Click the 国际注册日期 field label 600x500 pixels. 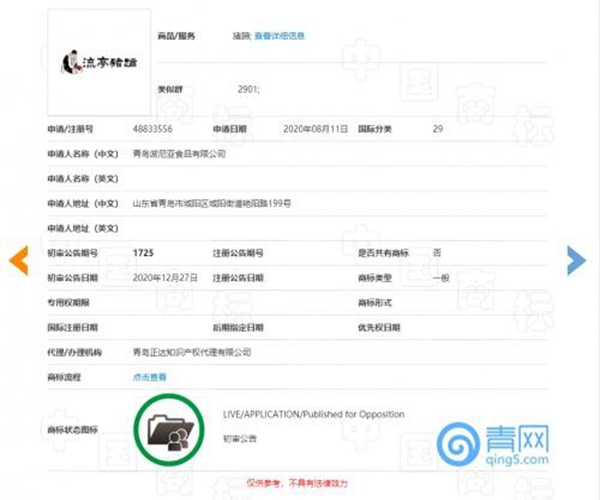click(x=72, y=327)
